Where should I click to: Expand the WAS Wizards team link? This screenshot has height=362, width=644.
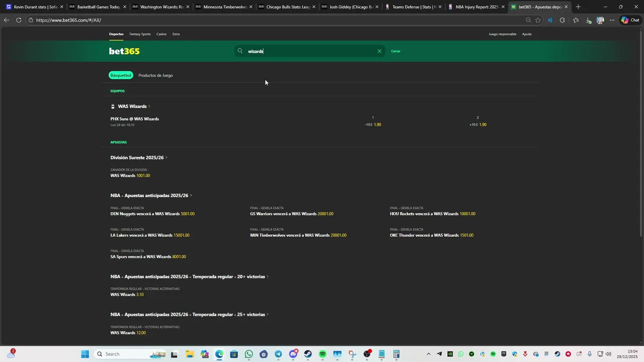pyautogui.click(x=134, y=107)
